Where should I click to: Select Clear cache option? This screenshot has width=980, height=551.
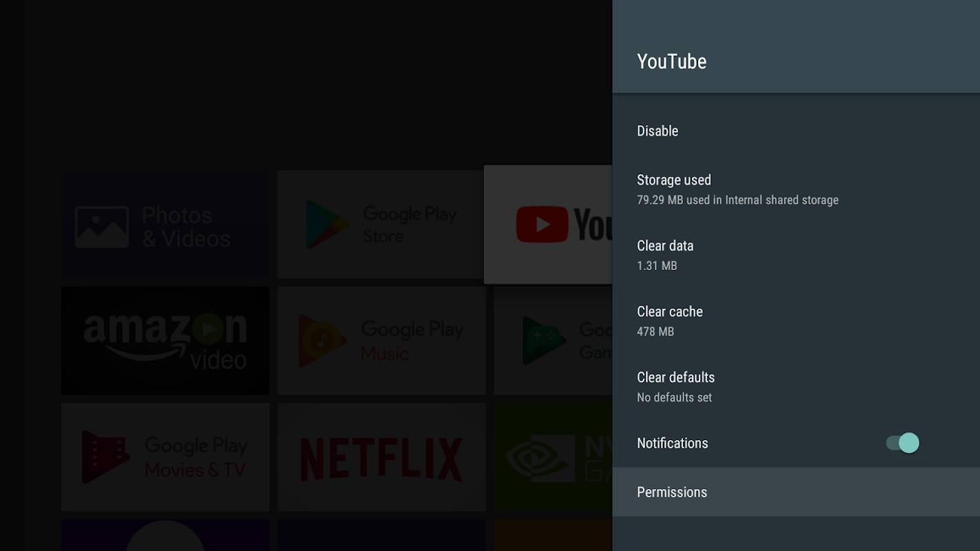pos(796,321)
